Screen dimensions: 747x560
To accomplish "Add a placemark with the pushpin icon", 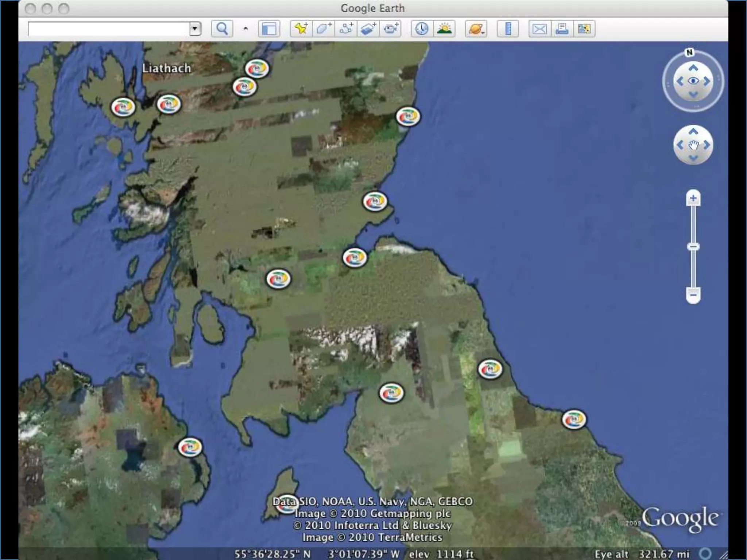I will [x=301, y=28].
